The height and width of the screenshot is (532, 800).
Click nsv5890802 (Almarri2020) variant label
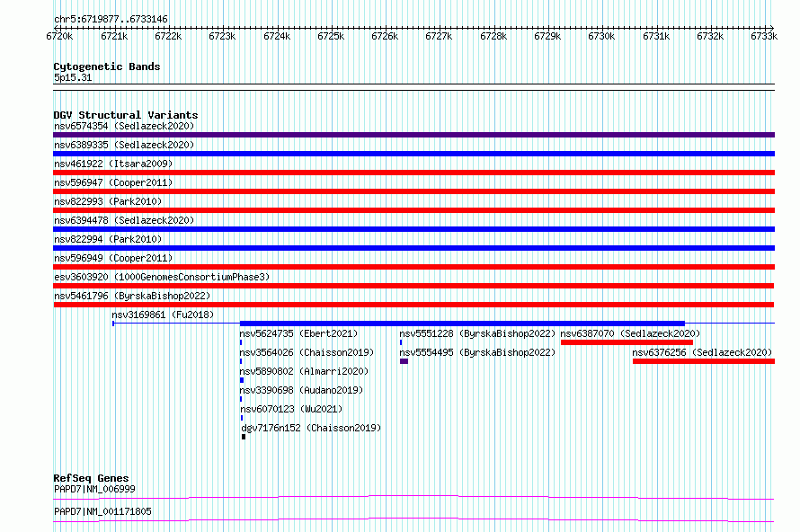click(304, 371)
